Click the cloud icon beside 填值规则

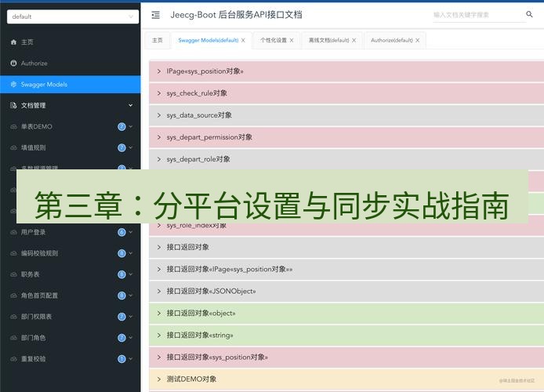[x=13, y=147]
